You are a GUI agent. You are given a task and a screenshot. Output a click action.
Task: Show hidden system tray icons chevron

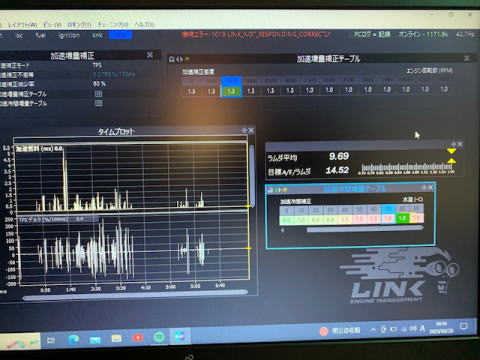pos(374,330)
